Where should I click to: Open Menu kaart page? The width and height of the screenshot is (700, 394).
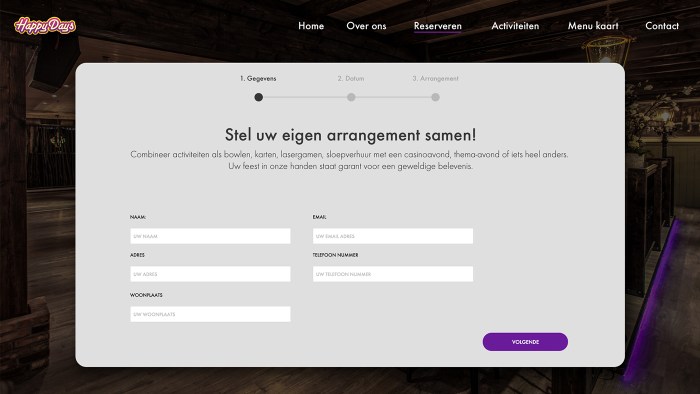point(593,26)
